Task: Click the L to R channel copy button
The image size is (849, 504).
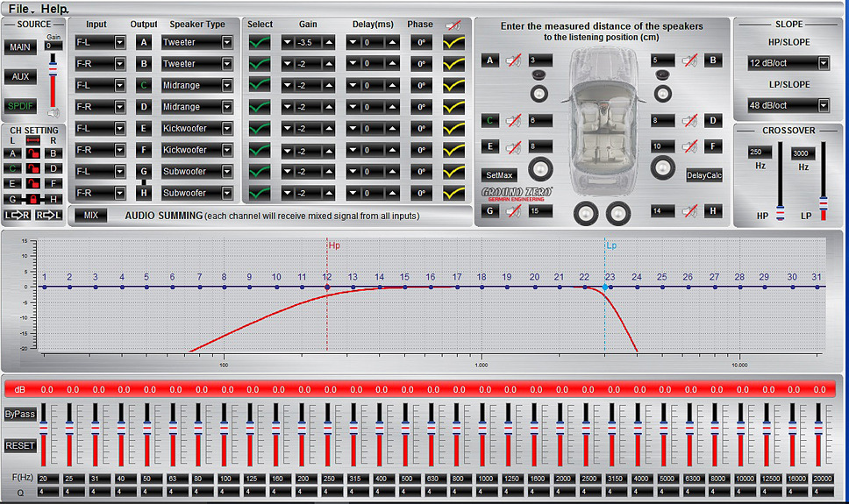Action: tap(17, 216)
